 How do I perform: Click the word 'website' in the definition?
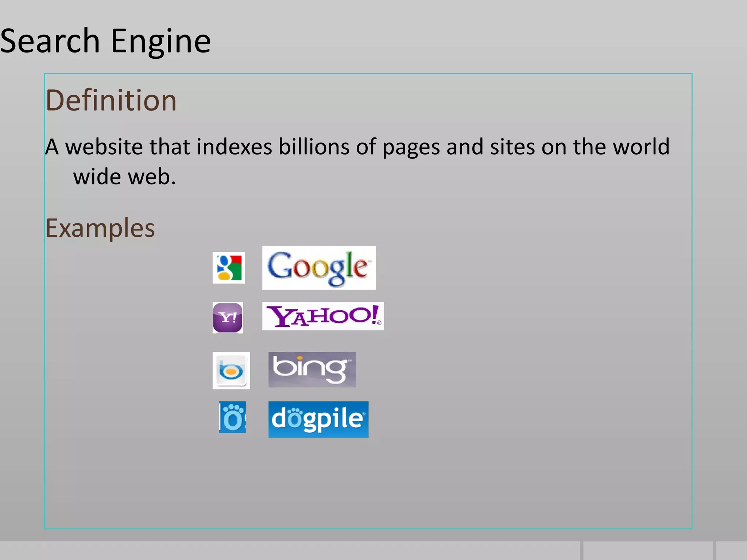104,147
